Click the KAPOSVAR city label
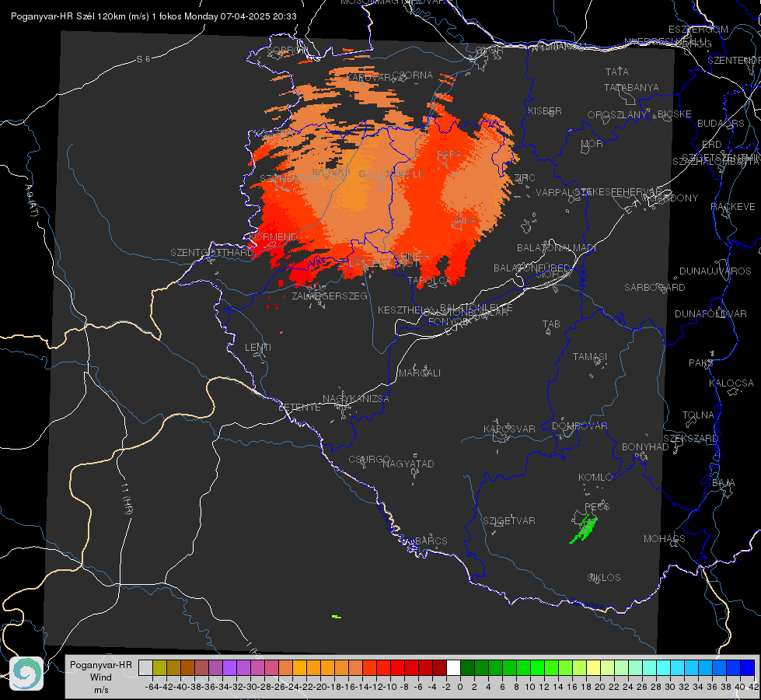The width and height of the screenshot is (761, 700). coord(510,429)
